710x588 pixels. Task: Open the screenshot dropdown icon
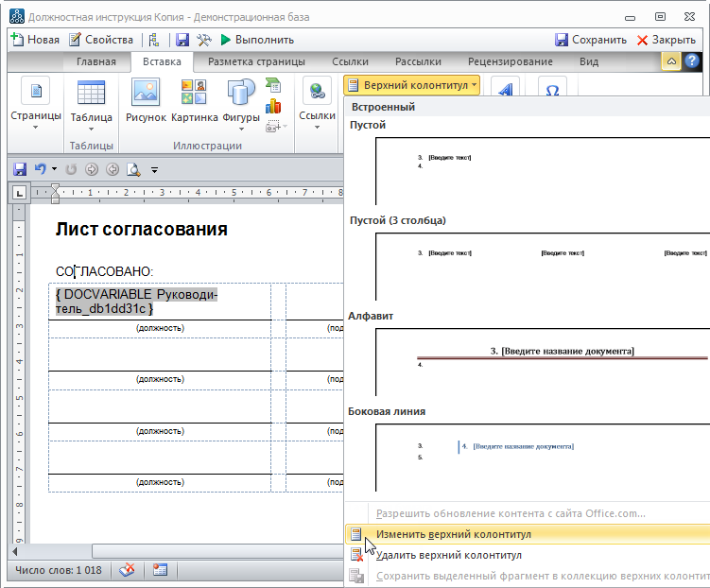pyautogui.click(x=276, y=127)
